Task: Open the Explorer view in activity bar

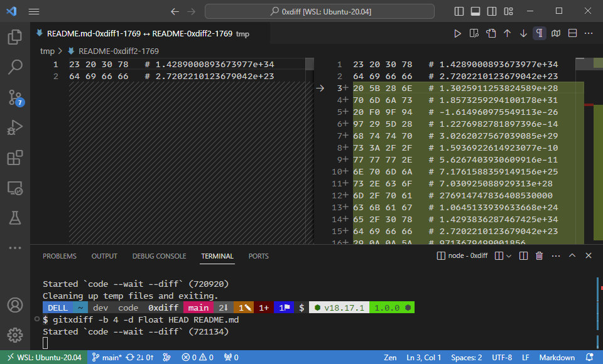Action: click(x=15, y=37)
